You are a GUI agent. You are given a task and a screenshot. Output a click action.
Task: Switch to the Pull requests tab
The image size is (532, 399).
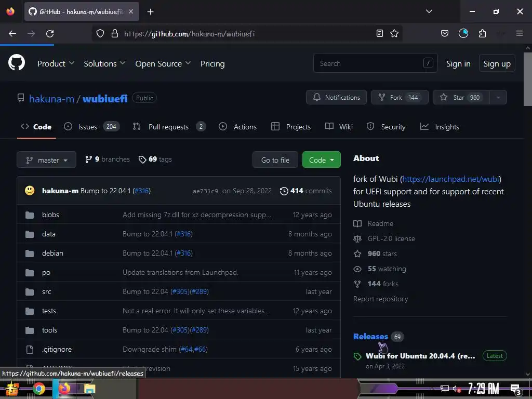point(169,127)
